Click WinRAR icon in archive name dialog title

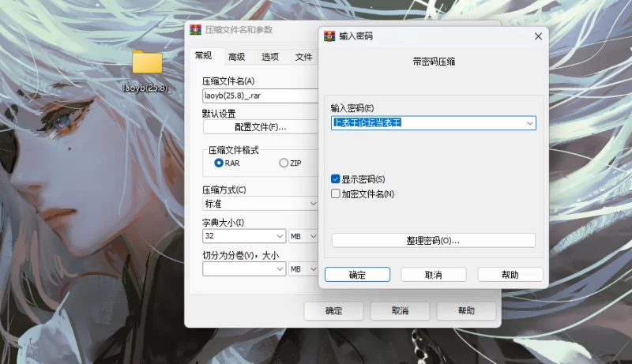(195, 30)
